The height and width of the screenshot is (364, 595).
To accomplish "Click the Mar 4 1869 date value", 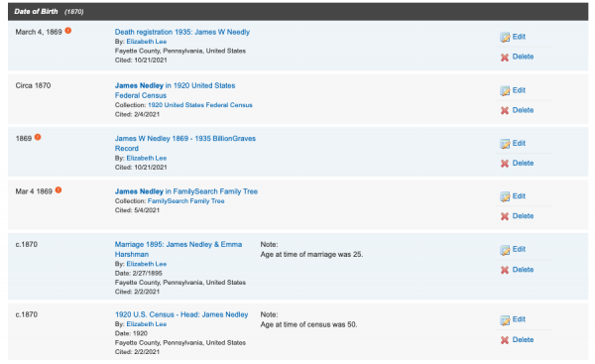I will (x=34, y=191).
